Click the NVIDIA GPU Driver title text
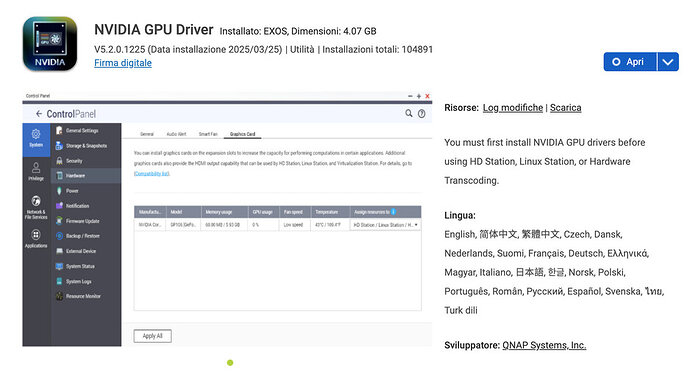The height and width of the screenshot is (392, 690). [154, 29]
